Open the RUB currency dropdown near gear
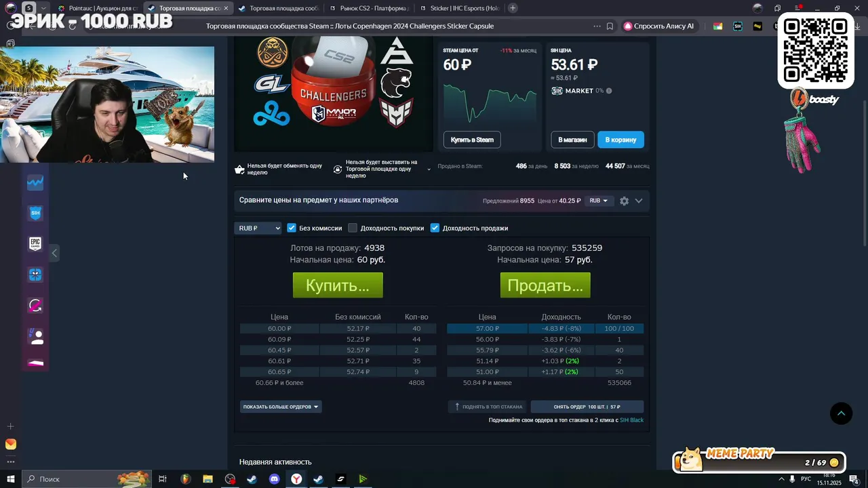This screenshot has width=868, height=488. tap(599, 201)
